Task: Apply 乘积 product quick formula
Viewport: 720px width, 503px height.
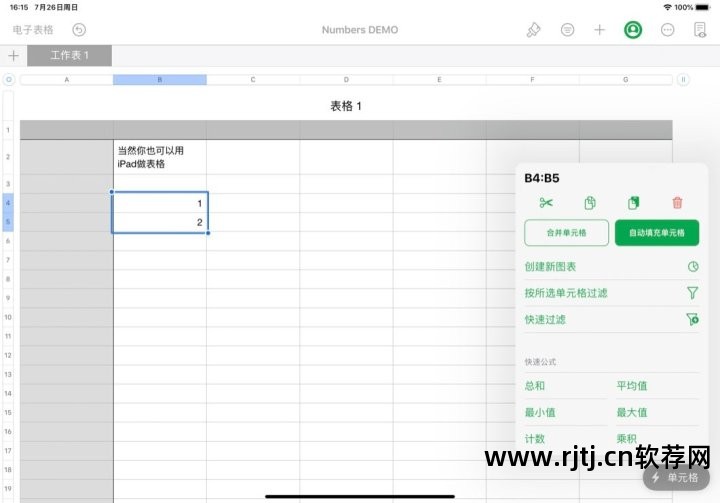Action: point(627,439)
